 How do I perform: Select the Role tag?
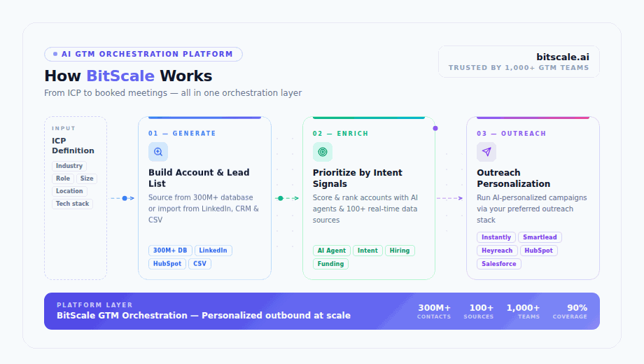(x=63, y=178)
